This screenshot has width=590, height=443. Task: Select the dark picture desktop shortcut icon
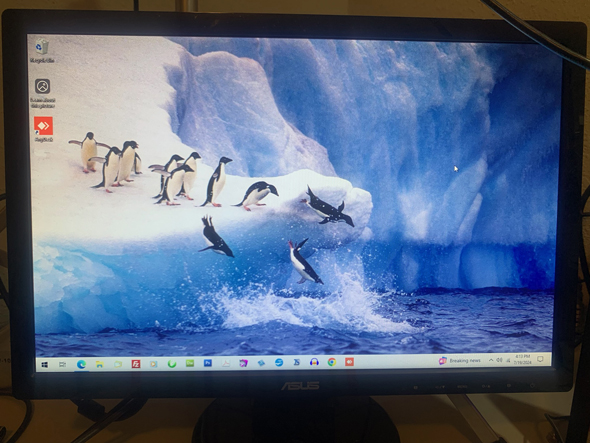(43, 93)
